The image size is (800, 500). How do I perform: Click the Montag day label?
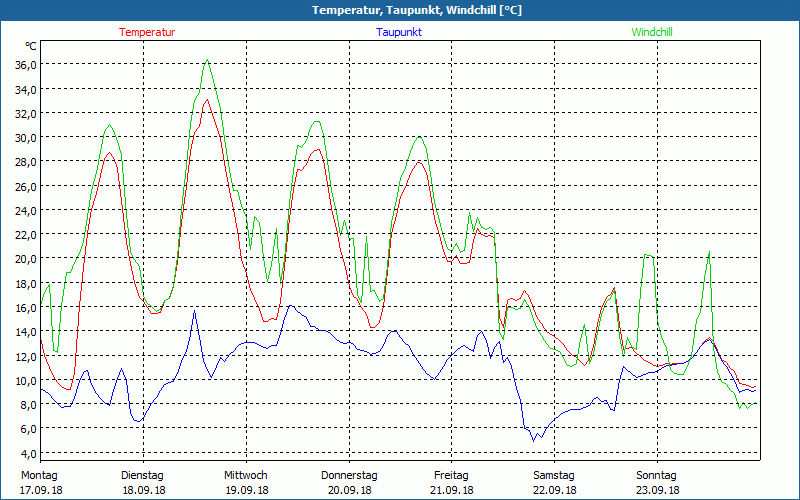(x=39, y=476)
